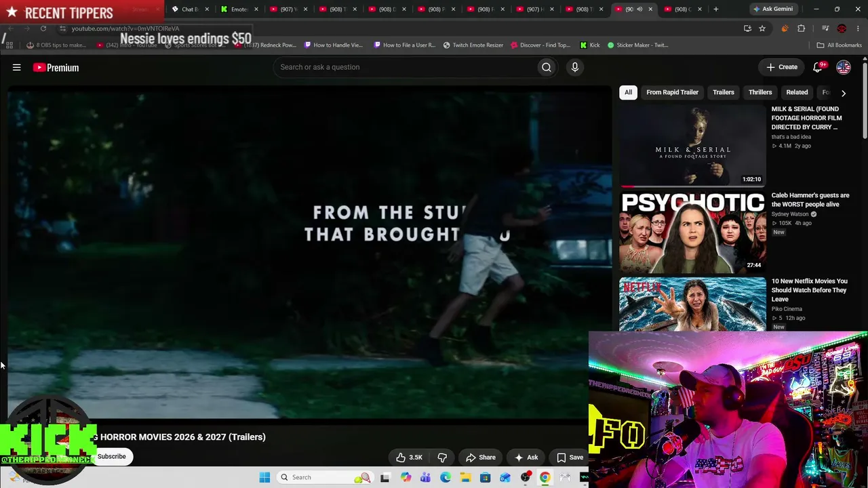This screenshot has width=868, height=488.
Task: Open the YouTube guide hamburger menu
Action: pos(17,67)
